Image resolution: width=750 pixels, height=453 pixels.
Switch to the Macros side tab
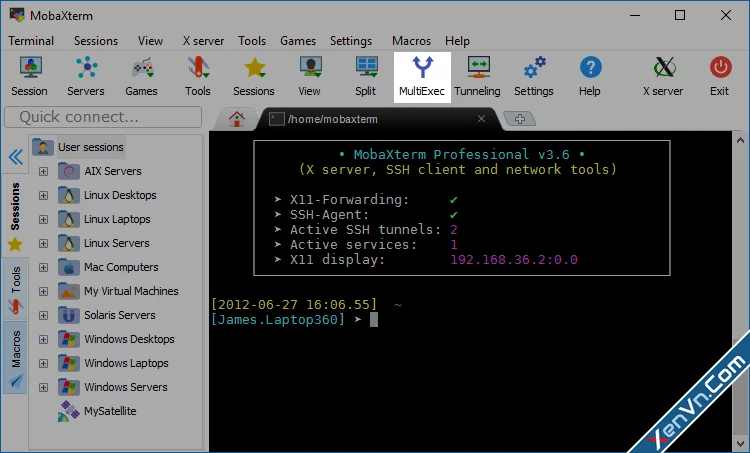pyautogui.click(x=15, y=358)
